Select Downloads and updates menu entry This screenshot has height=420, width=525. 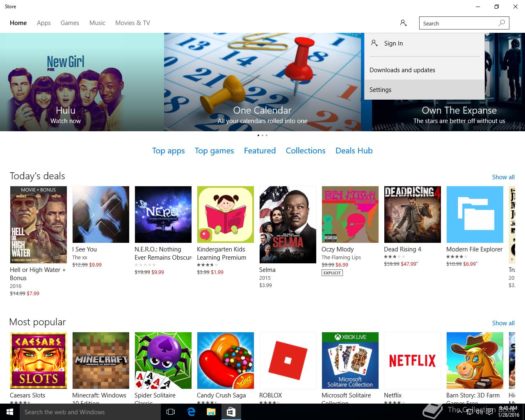tap(424, 70)
